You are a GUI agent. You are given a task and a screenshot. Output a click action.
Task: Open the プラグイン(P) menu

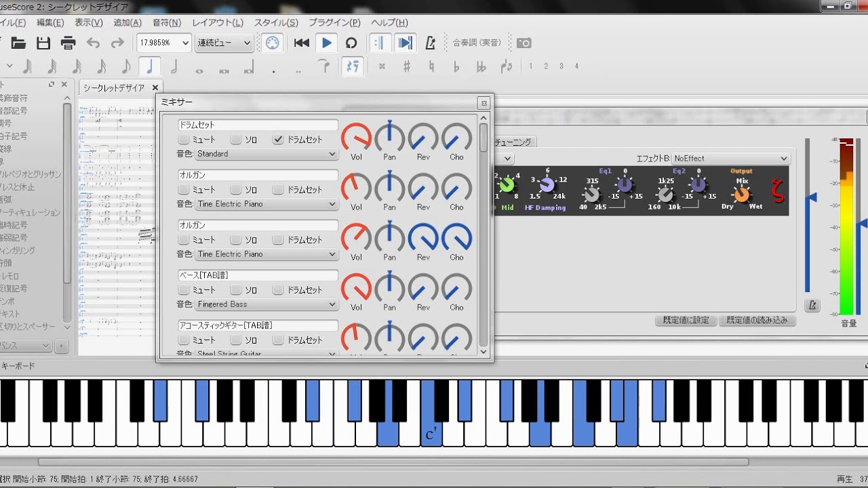334,22
